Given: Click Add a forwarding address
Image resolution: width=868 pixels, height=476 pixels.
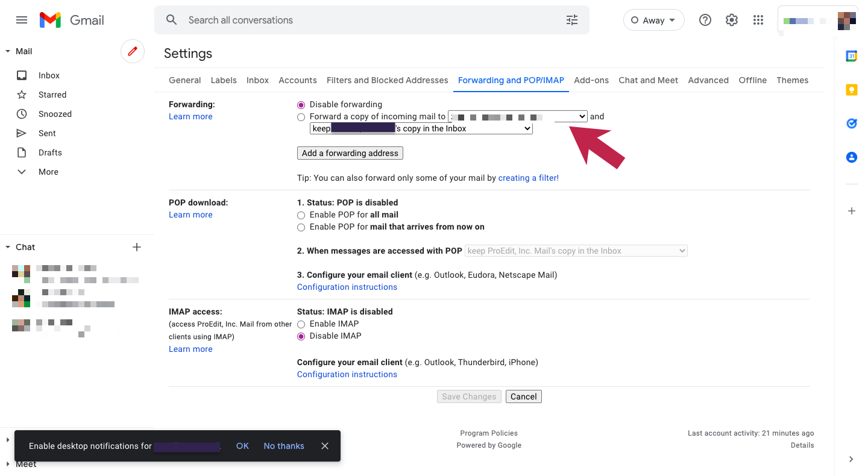Looking at the screenshot, I should [x=350, y=153].
